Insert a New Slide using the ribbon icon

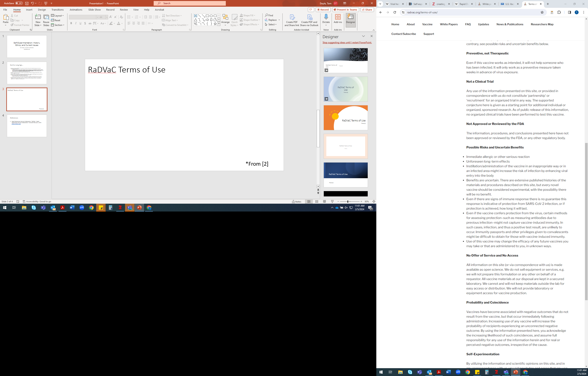tap(38, 20)
